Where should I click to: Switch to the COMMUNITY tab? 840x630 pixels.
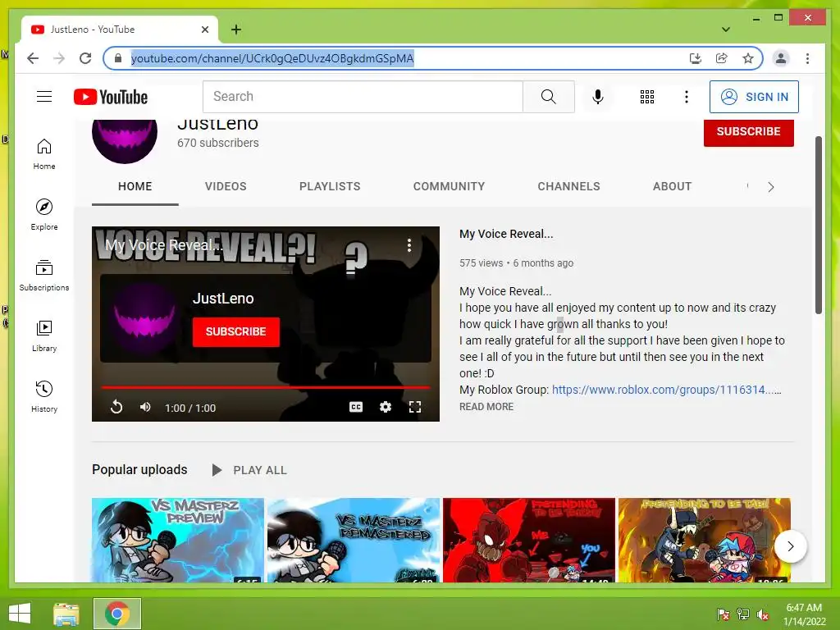point(449,186)
